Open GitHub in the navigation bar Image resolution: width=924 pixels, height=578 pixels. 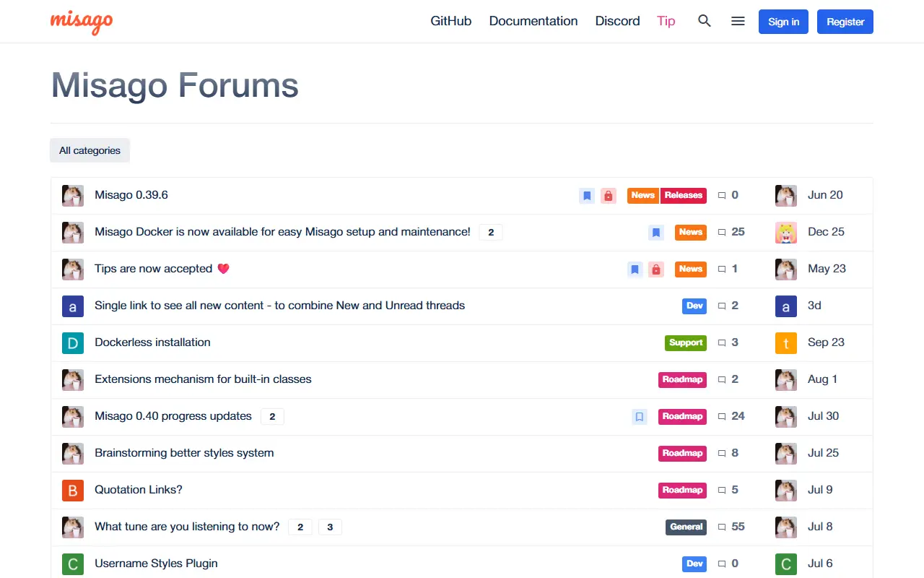(451, 21)
